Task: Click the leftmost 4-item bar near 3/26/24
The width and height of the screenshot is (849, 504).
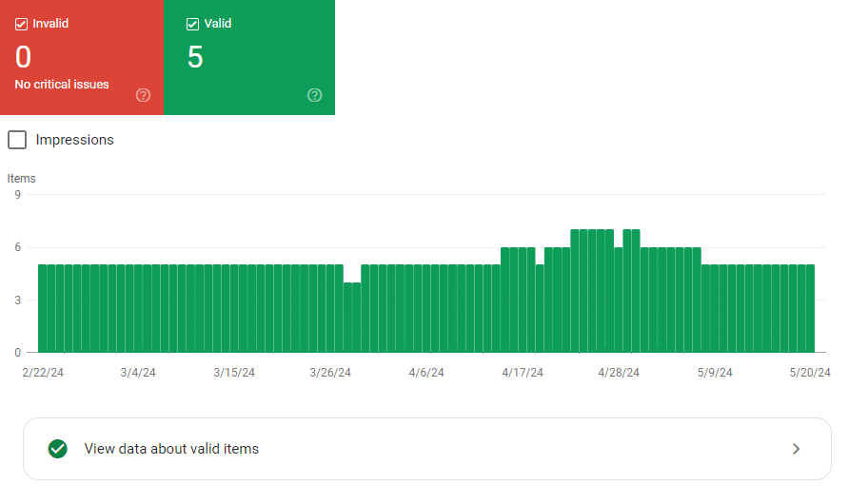Action: [348, 317]
